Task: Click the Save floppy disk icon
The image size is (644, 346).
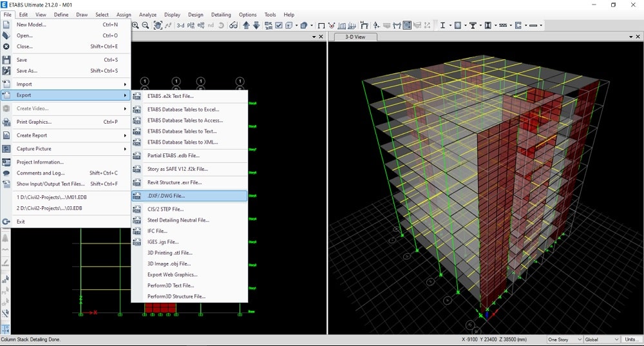Action: pyautogui.click(x=6, y=60)
